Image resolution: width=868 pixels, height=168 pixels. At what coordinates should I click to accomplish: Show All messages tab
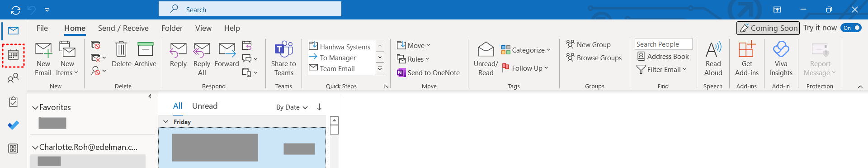click(178, 106)
